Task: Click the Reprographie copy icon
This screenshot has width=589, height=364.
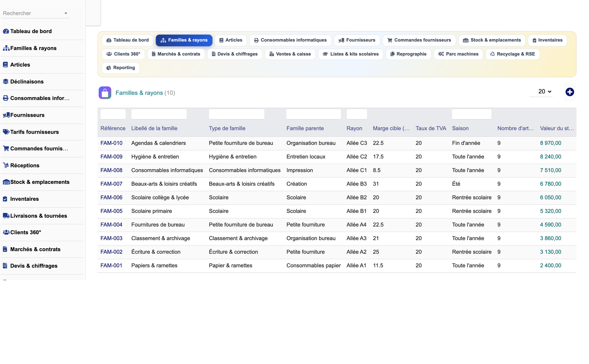Action: click(392, 54)
